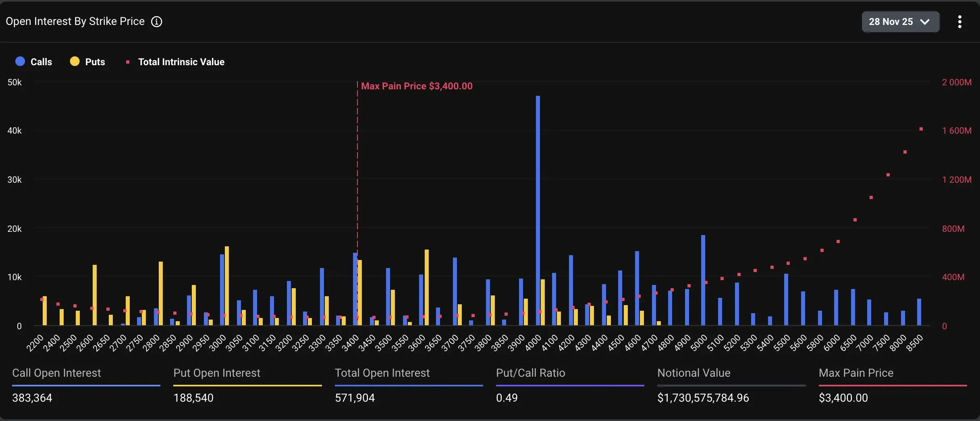Click the 8500 strike label on the x-axis
980x421 pixels.
click(x=914, y=343)
